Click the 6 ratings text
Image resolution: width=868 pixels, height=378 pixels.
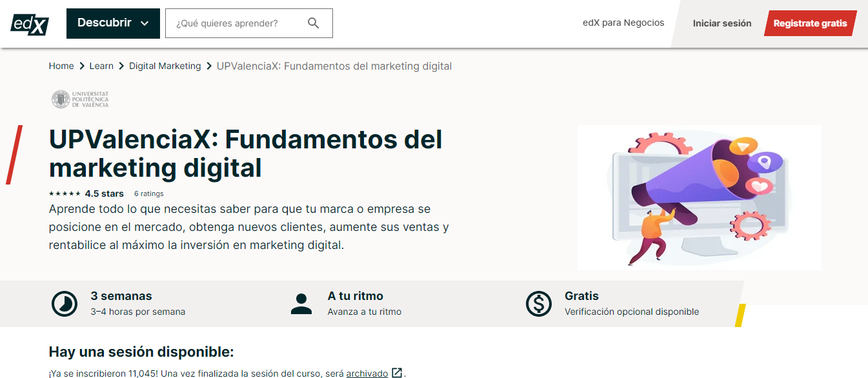pos(148,194)
